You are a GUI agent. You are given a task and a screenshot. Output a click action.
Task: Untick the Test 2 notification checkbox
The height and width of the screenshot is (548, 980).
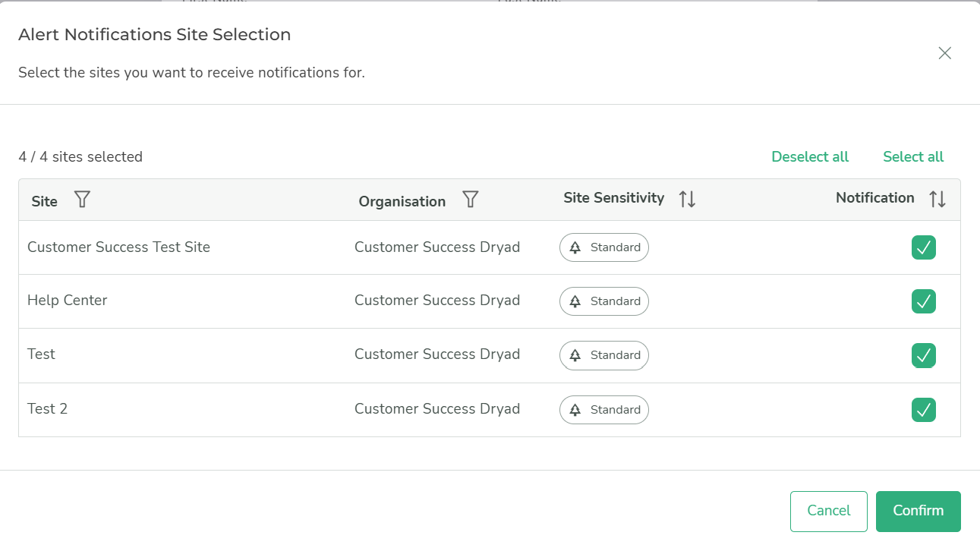point(923,410)
